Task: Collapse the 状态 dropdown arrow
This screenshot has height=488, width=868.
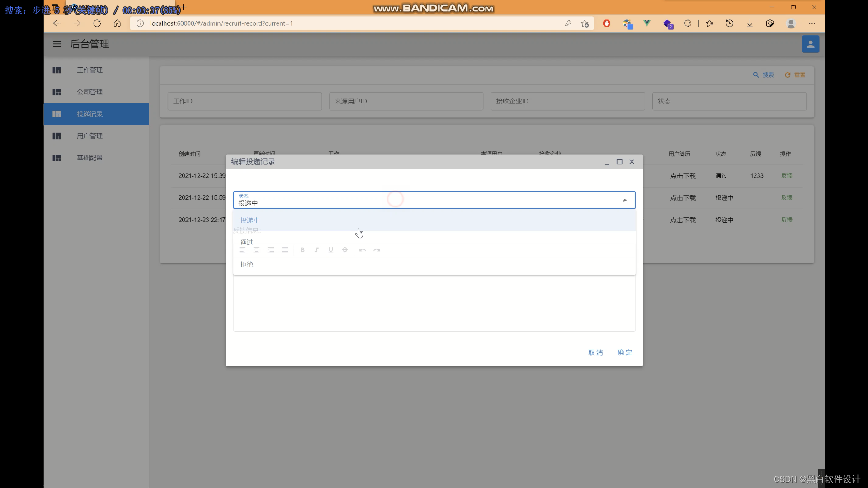Action: pos(625,200)
